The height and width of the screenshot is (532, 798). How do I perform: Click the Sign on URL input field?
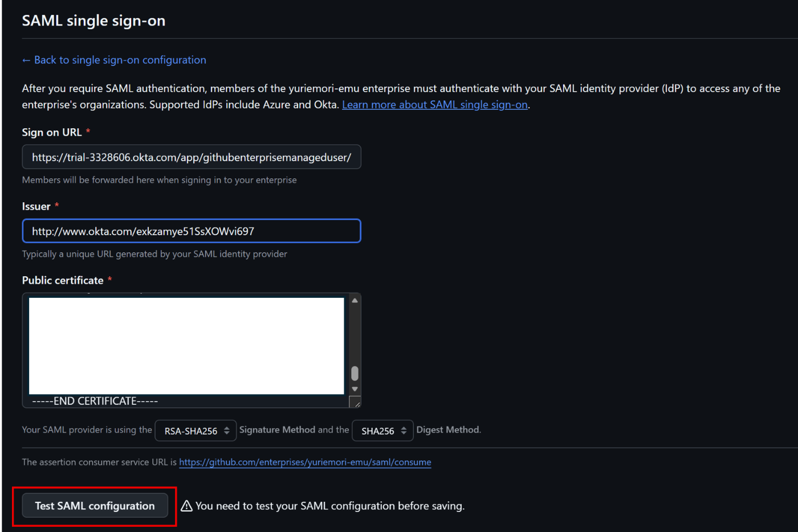pos(191,157)
